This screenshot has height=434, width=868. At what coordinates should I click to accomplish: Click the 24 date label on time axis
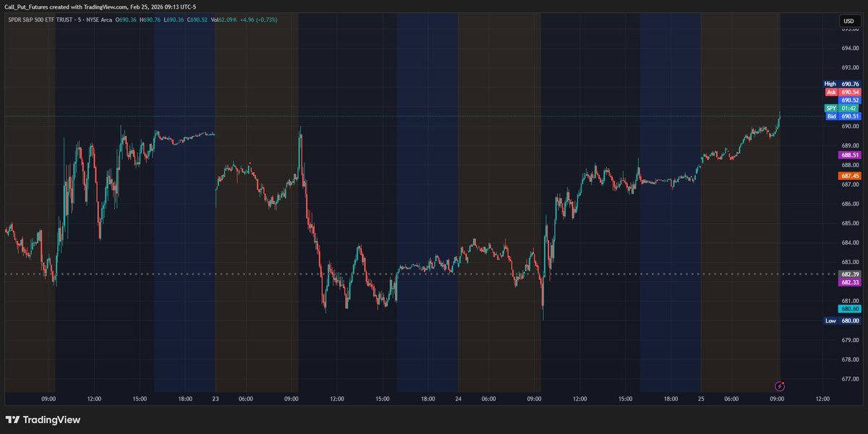tap(459, 399)
